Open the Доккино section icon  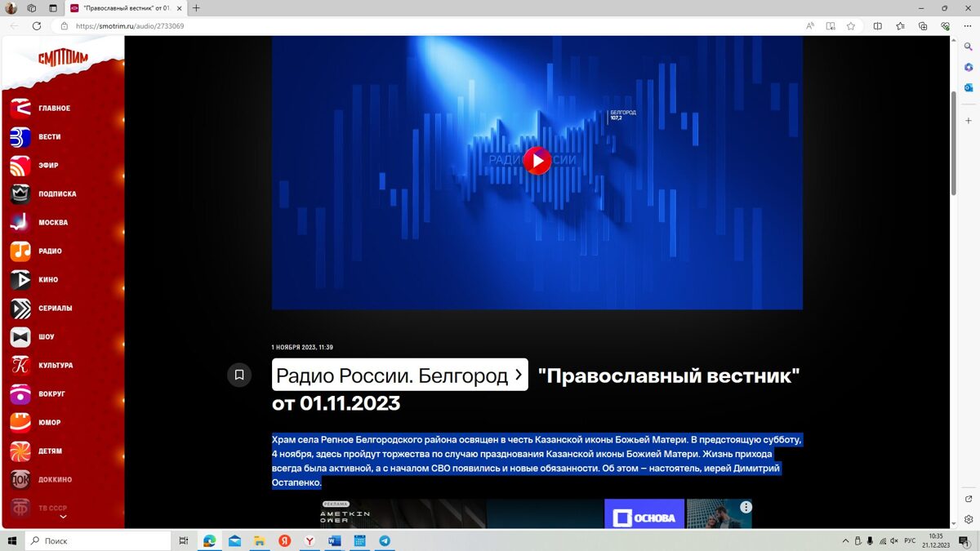coord(20,479)
